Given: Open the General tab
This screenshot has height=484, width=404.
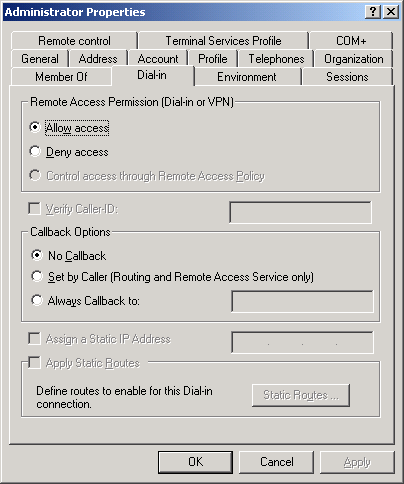Looking at the screenshot, I should [x=40, y=59].
